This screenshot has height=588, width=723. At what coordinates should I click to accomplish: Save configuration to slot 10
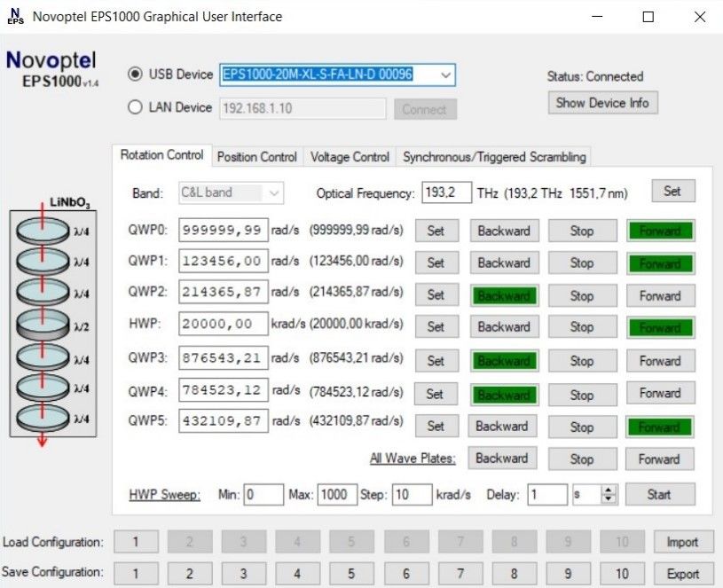622,573
